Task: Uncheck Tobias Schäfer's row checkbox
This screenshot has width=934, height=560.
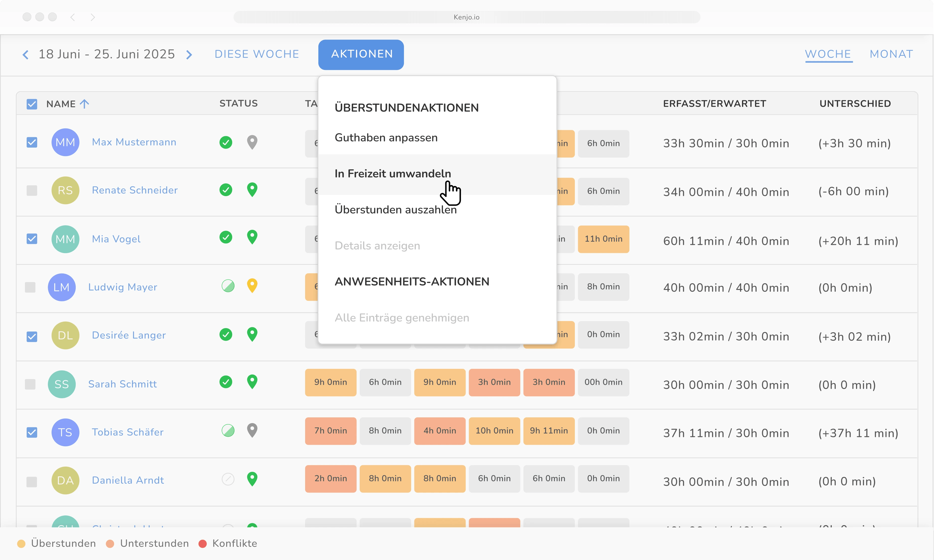Action: click(x=32, y=432)
